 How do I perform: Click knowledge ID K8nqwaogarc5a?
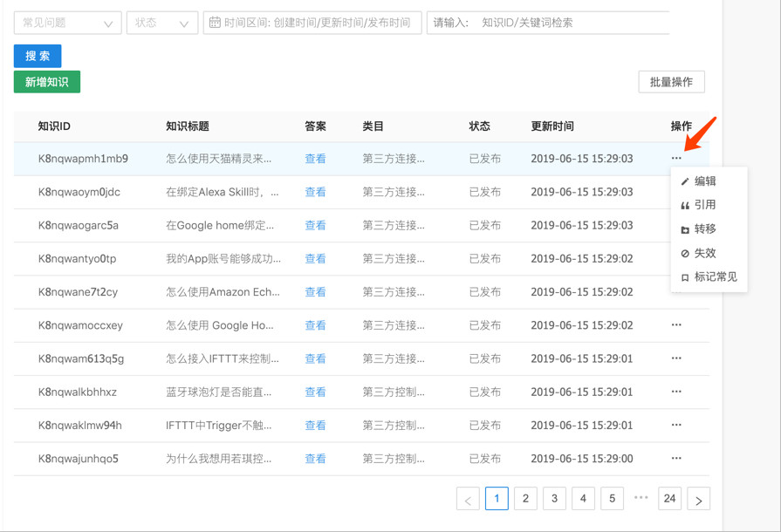(x=79, y=225)
